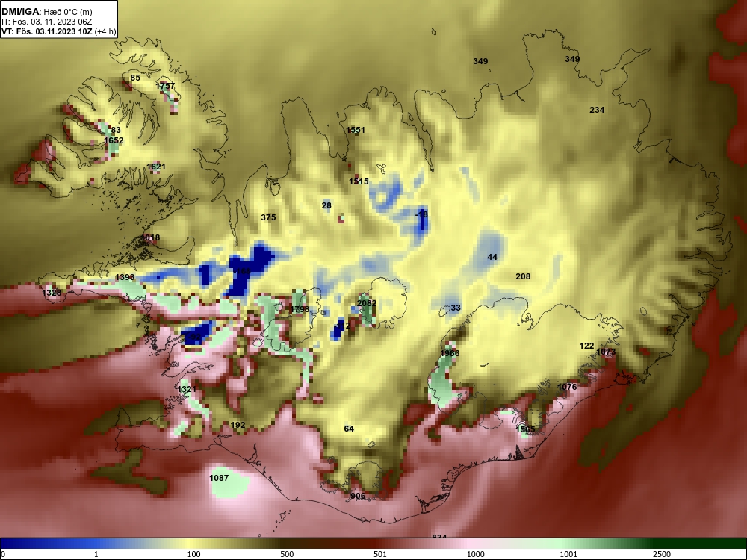Click the map value 28
Screen dimensions: 747x560
tap(326, 206)
